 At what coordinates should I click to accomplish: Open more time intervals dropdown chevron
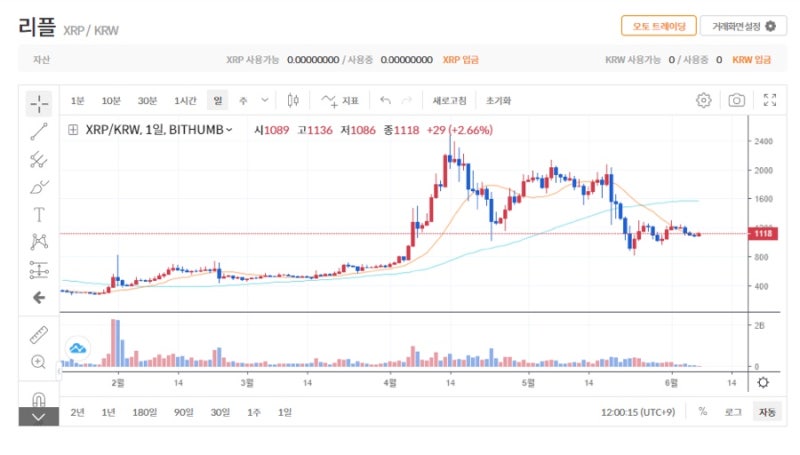coord(264,100)
